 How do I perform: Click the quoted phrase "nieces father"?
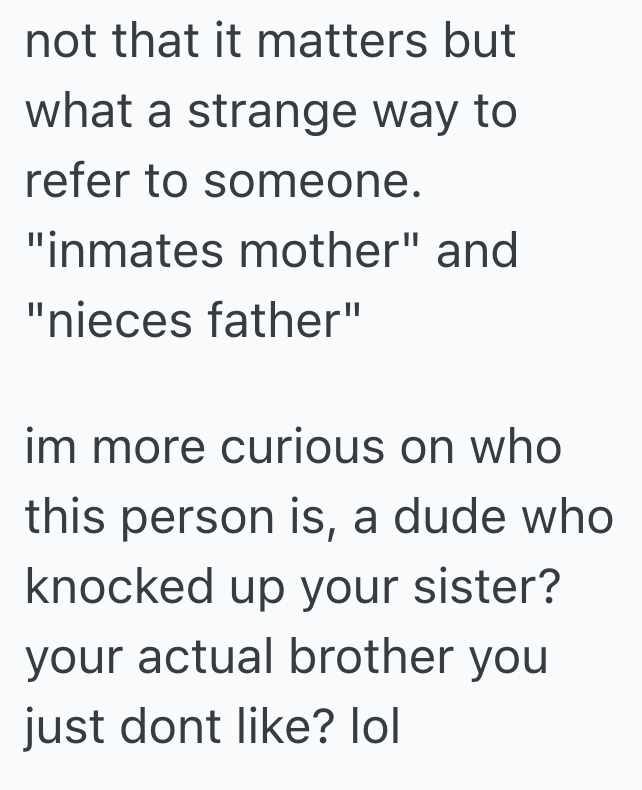(x=192, y=322)
